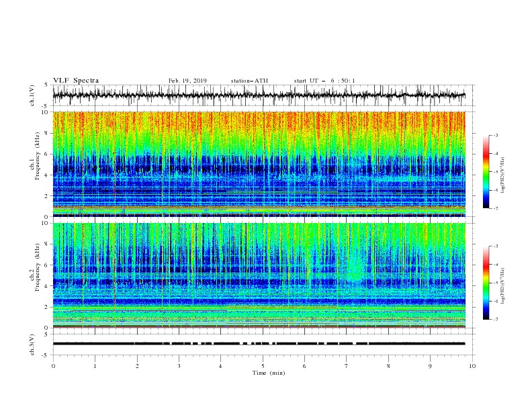Click the ch.1 frequency spectrogram panel
The image size is (532, 411).
(259, 164)
